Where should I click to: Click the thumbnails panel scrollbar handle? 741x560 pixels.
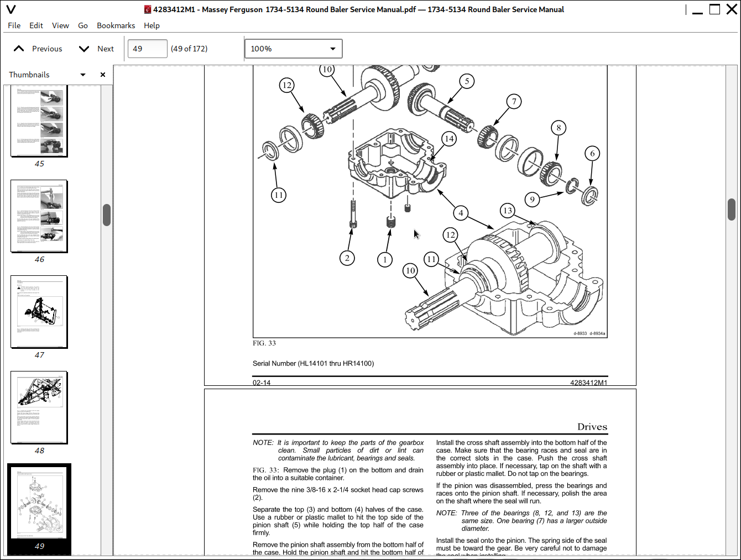pos(107,215)
